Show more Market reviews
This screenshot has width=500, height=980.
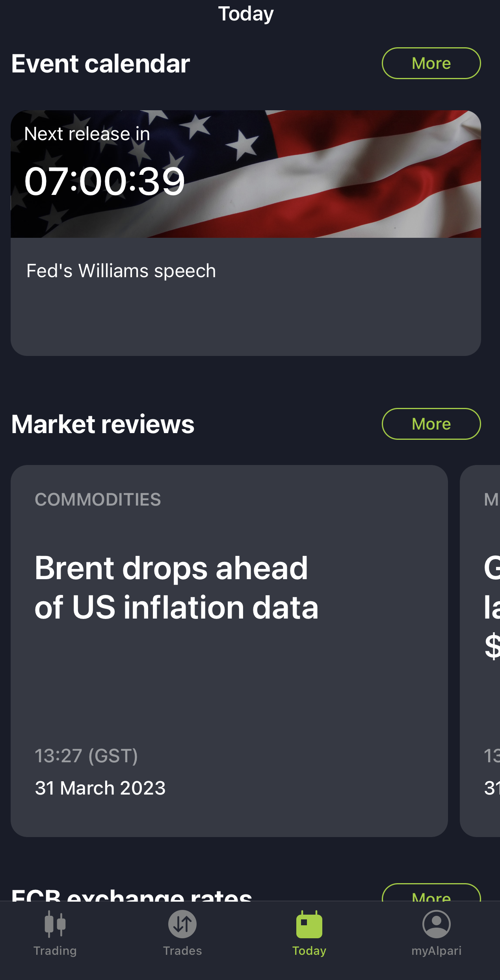click(431, 424)
